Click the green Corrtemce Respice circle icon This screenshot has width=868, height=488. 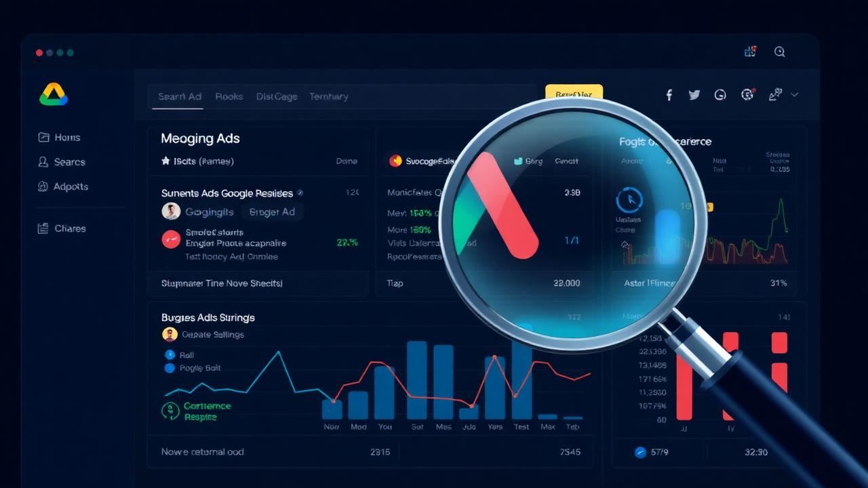coord(170,411)
